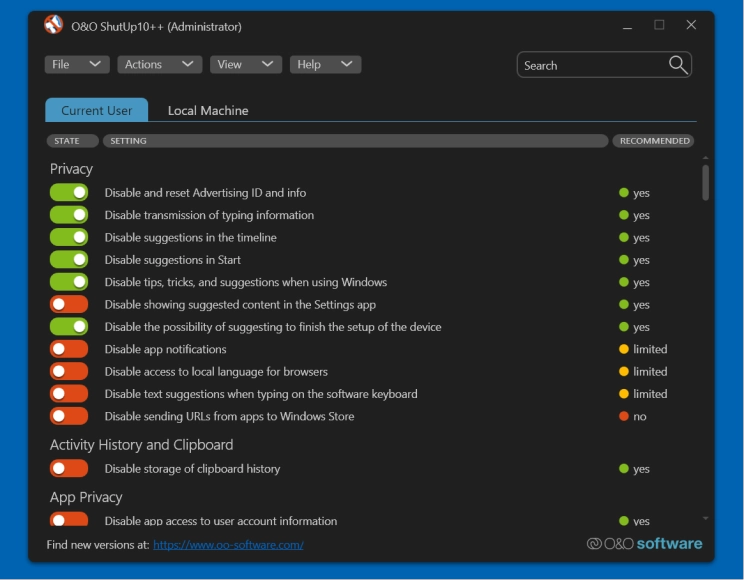Maximize the ShutUp10++ window
Viewport: 744px width, 580px height.
click(x=659, y=25)
